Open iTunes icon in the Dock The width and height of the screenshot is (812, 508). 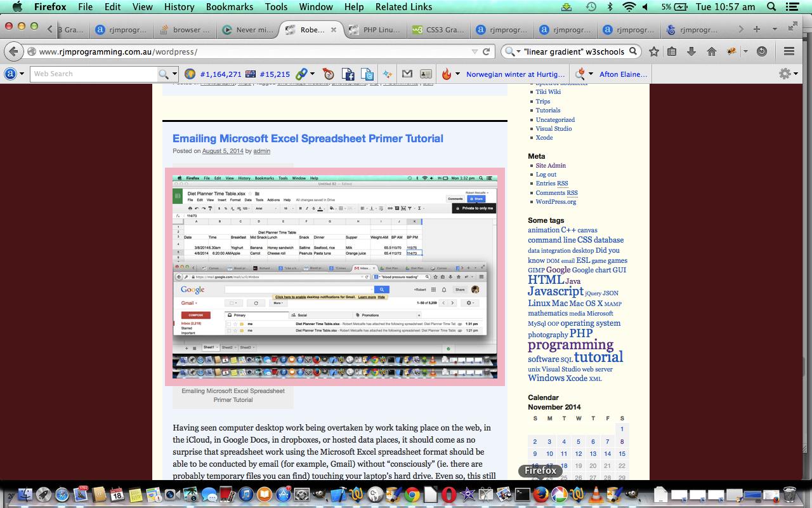247,494
